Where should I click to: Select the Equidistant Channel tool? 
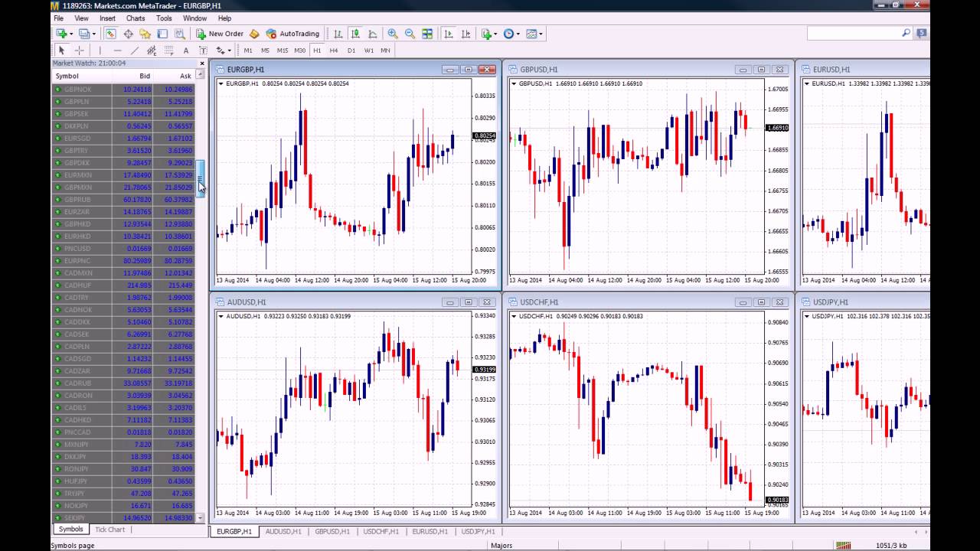[152, 51]
